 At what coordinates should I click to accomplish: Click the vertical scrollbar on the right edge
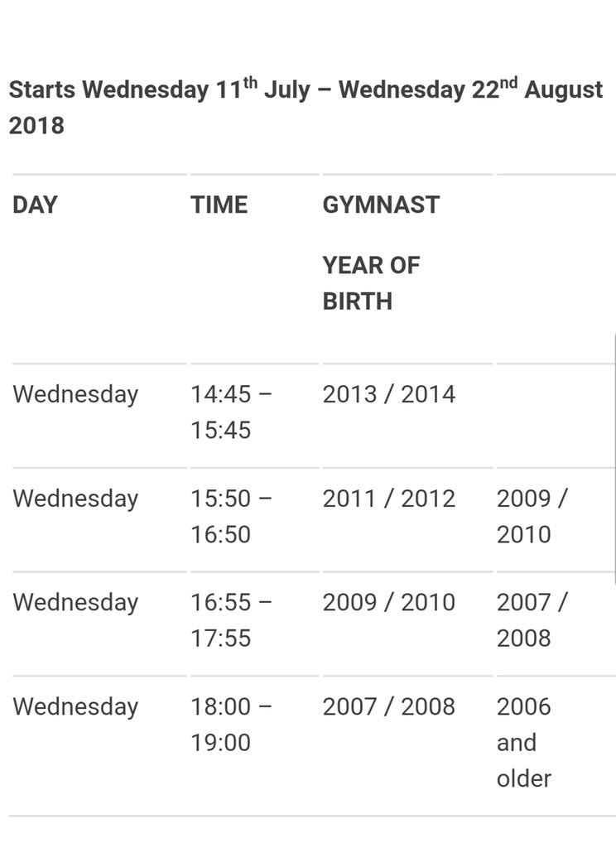pos(614,459)
